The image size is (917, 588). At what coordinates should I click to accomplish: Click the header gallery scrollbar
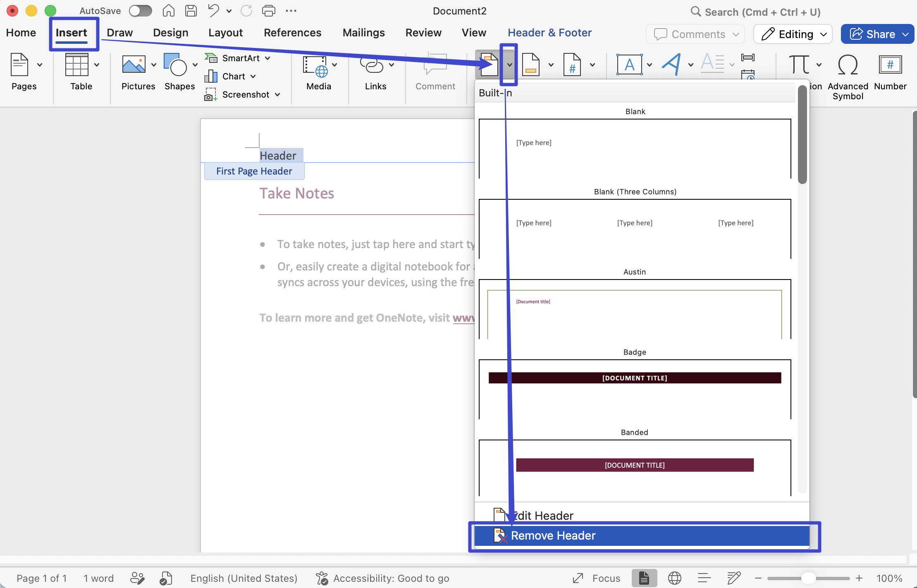[x=802, y=134]
